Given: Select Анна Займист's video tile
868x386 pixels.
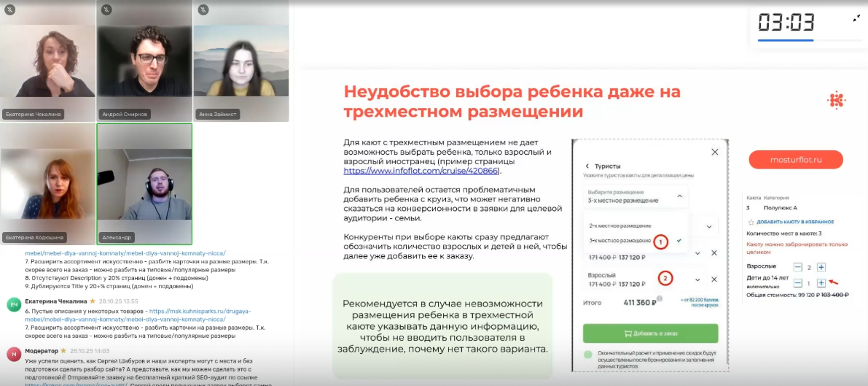Looking at the screenshot, I should 241,61.
